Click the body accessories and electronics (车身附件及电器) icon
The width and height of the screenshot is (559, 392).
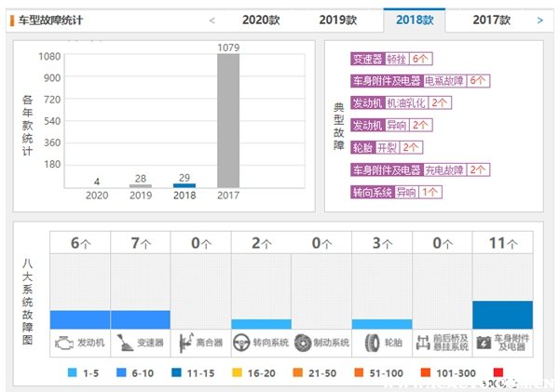click(484, 342)
